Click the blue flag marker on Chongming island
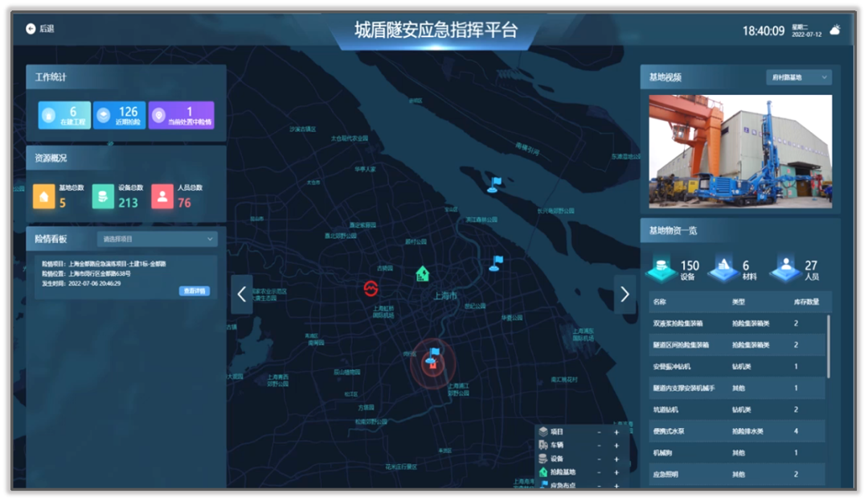The image size is (868, 502). pos(494,184)
